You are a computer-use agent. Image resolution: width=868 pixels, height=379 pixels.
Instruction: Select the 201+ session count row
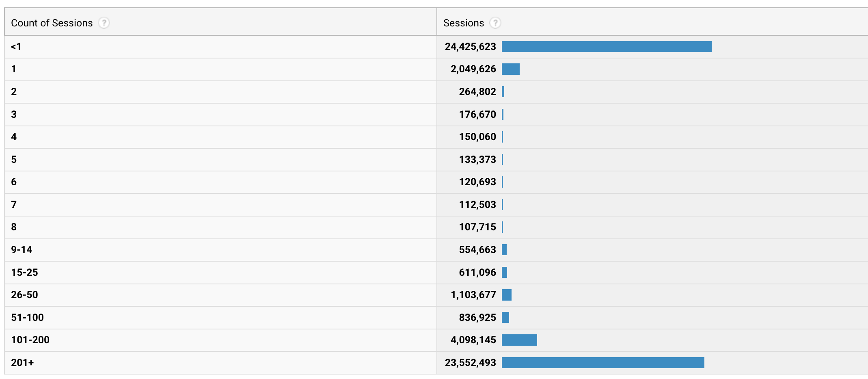[x=22, y=362]
